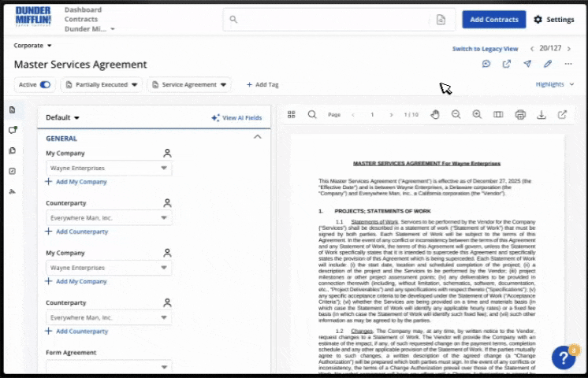Print the document using printer icon
The image size is (588, 378).
coord(520,115)
